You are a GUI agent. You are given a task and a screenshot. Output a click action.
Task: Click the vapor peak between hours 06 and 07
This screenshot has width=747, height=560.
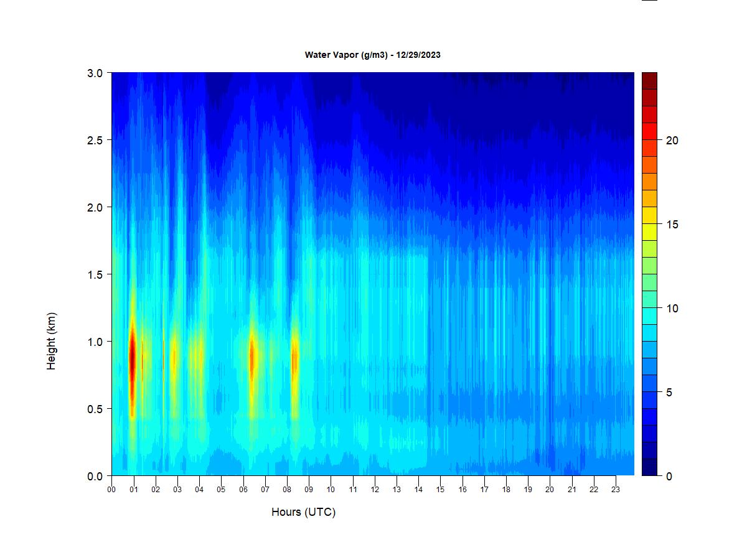click(252, 358)
